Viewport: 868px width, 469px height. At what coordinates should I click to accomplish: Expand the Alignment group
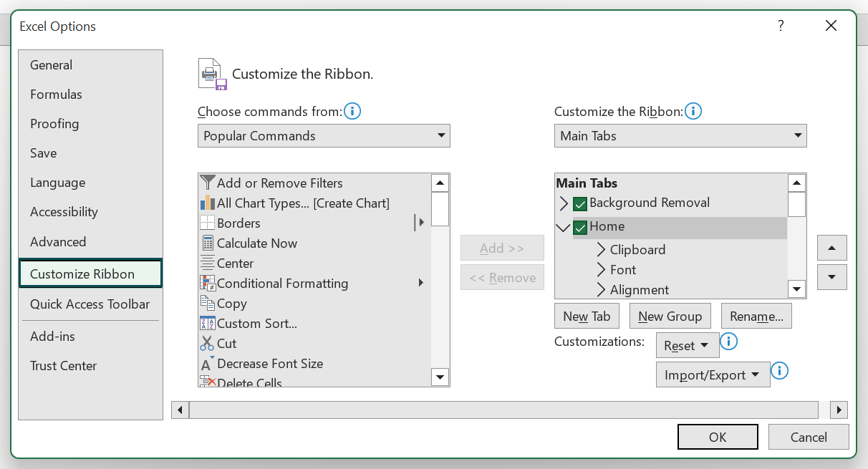(x=601, y=290)
